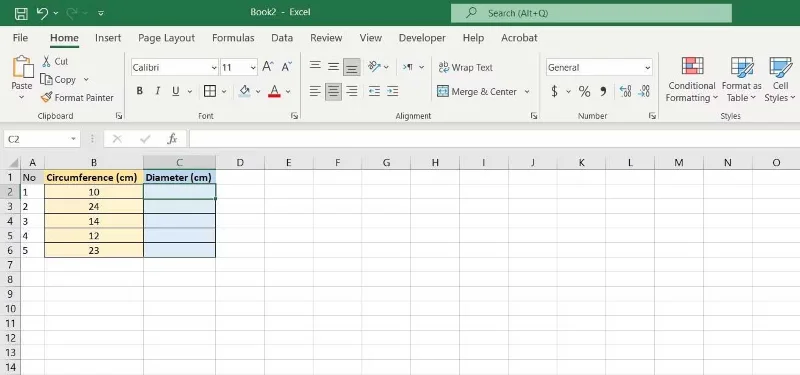
Task: Toggle Bottom Align vertical alignment
Action: (352, 67)
